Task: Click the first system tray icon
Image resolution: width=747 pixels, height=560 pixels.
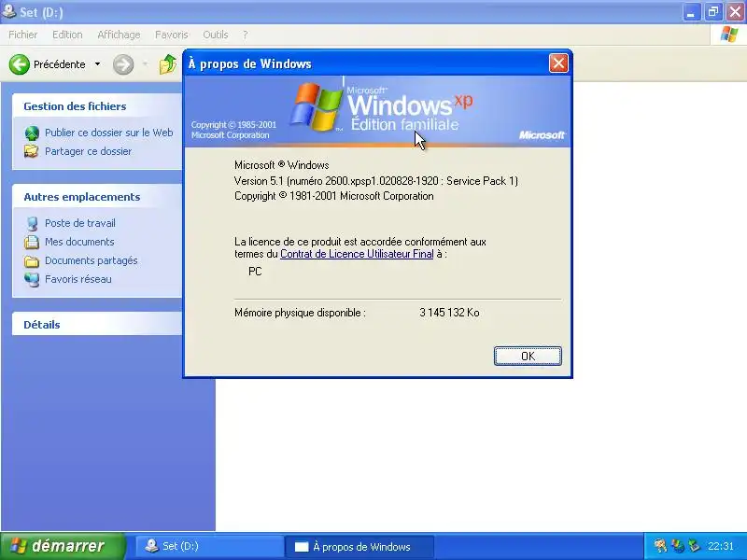Action: point(660,546)
